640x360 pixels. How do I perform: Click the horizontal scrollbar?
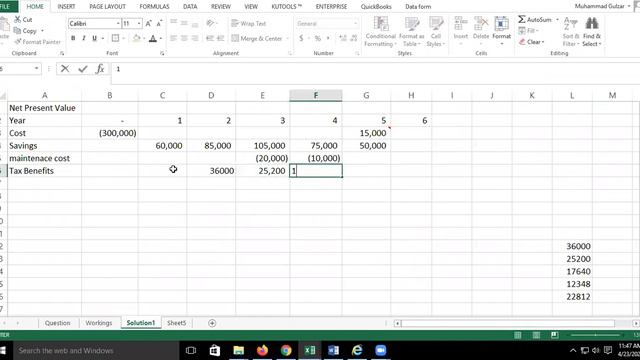508,323
